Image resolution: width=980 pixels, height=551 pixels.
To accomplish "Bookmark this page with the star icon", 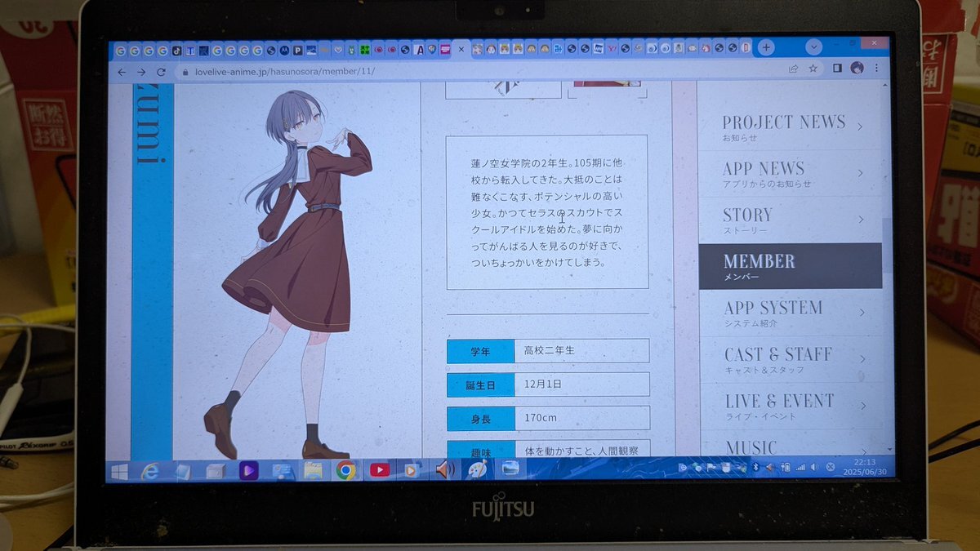I will 813,69.
